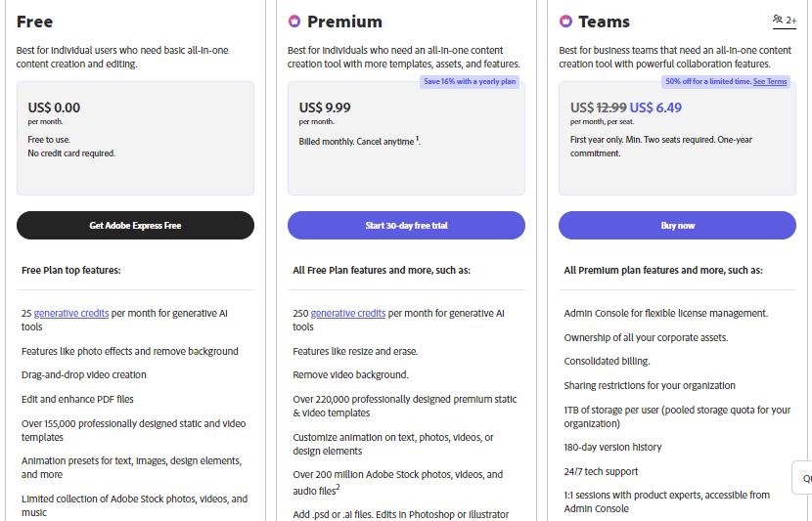Click the Premium plan heading text

(x=344, y=22)
